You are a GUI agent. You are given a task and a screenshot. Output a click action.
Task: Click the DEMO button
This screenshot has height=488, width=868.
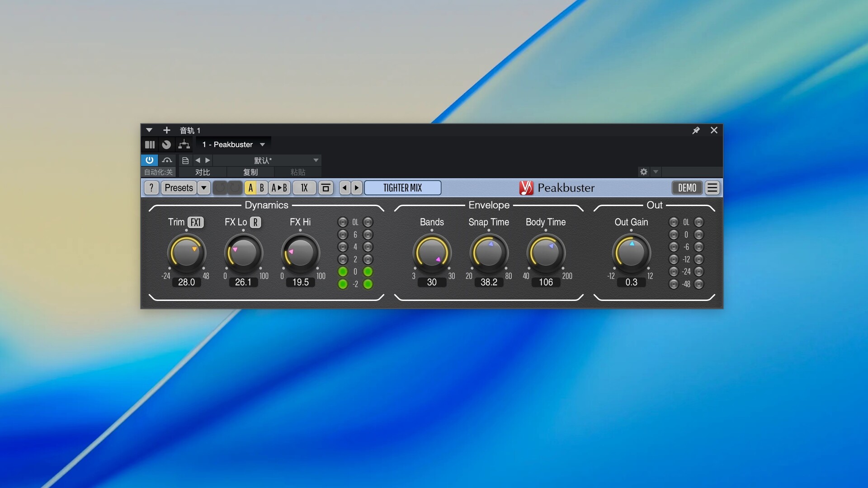click(687, 188)
